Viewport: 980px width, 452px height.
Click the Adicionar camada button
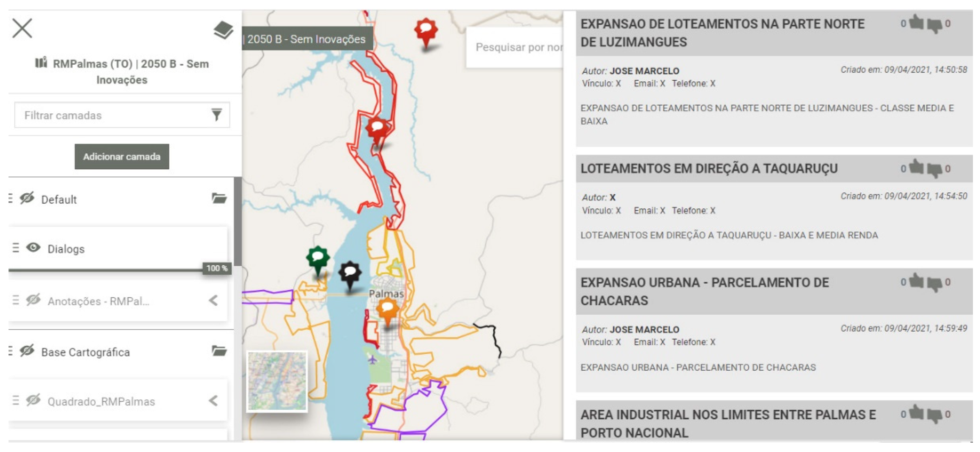pyautogui.click(x=122, y=156)
